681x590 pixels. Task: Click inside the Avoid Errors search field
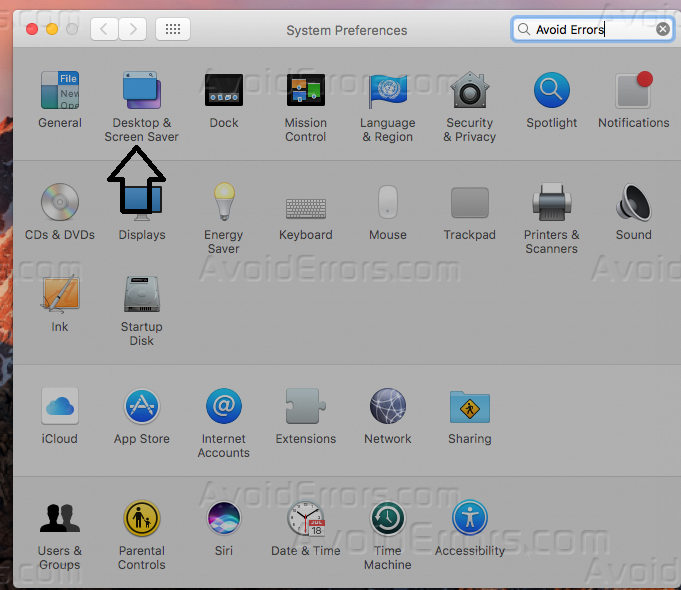coord(585,30)
